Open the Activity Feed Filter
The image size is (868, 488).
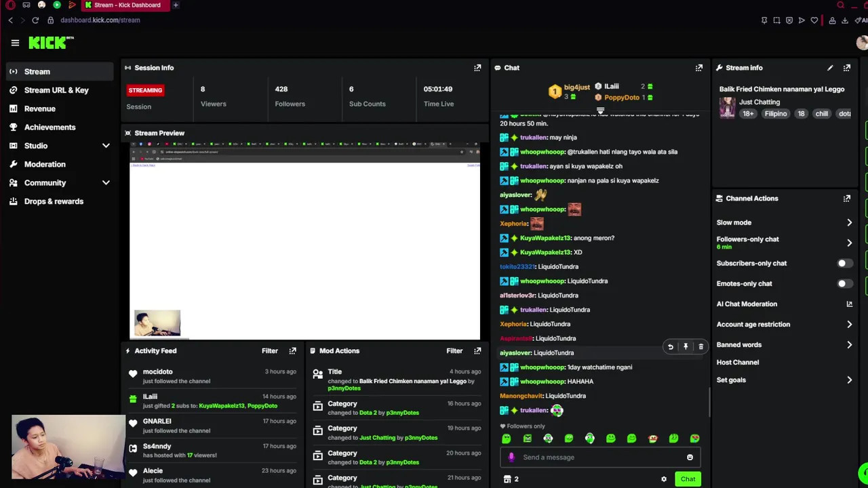point(270,351)
